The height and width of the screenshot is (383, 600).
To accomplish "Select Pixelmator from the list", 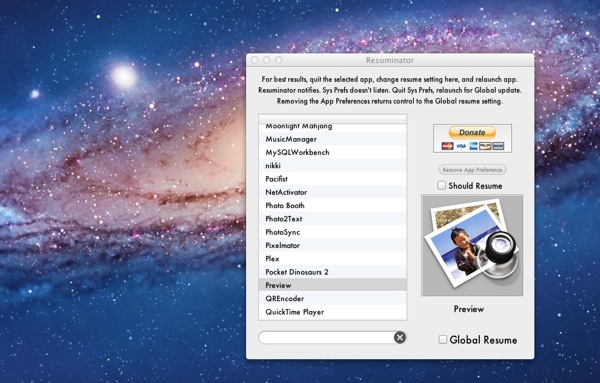I will point(333,245).
